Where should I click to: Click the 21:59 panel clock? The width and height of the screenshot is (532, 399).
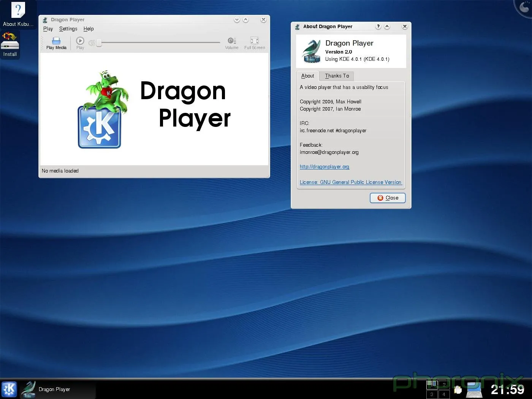(508, 389)
